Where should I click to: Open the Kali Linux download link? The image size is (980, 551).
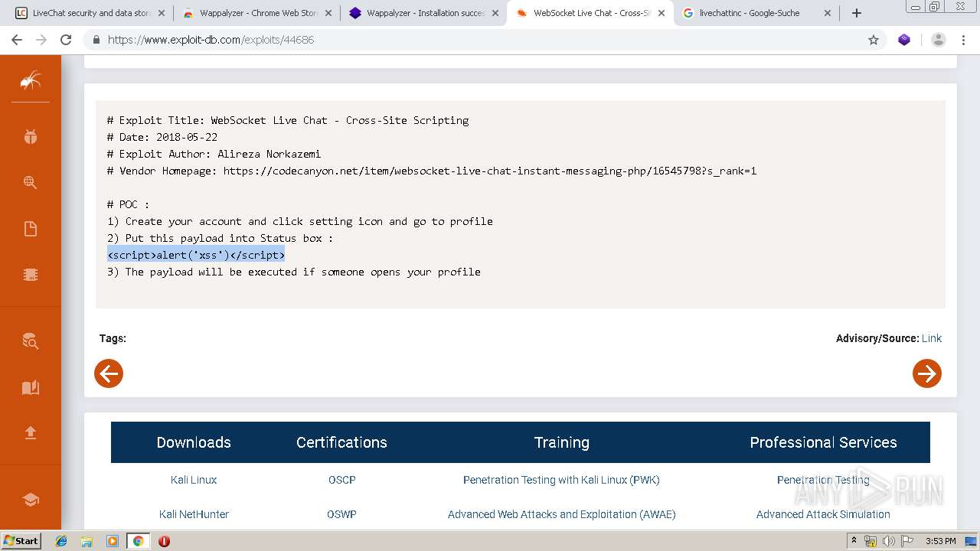point(194,480)
